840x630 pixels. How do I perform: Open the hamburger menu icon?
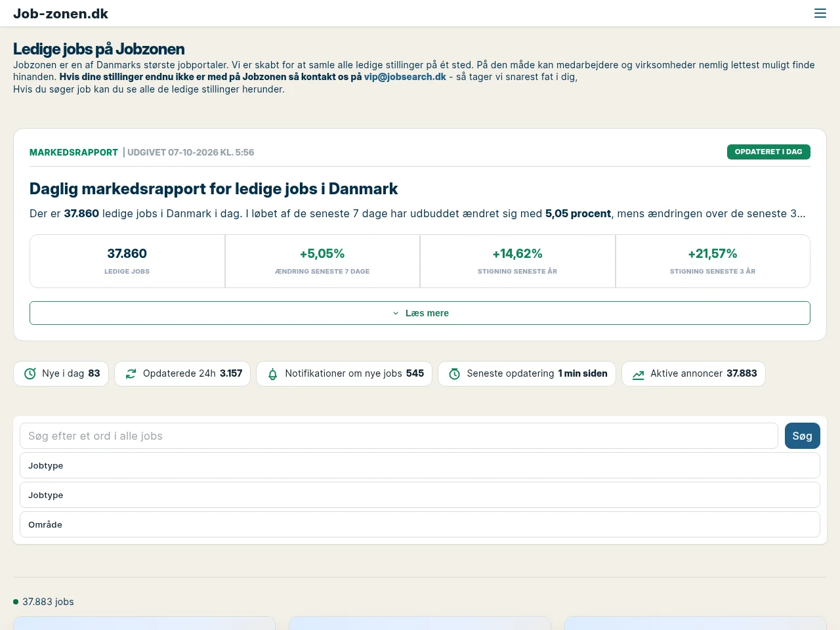(820, 13)
